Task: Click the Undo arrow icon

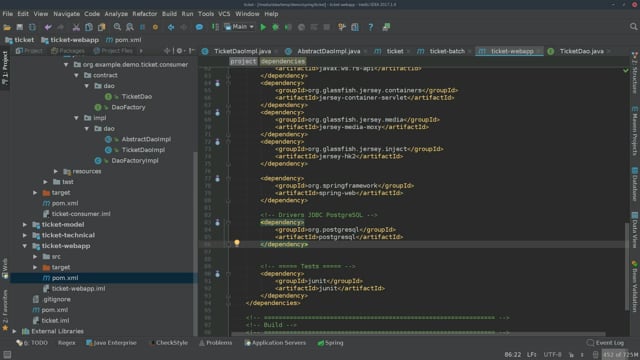Action: (x=48, y=27)
